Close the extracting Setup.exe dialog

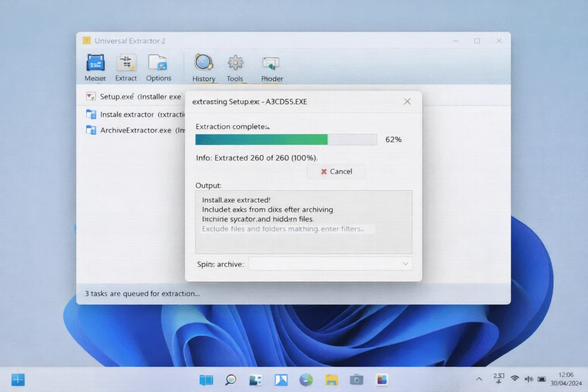(407, 102)
